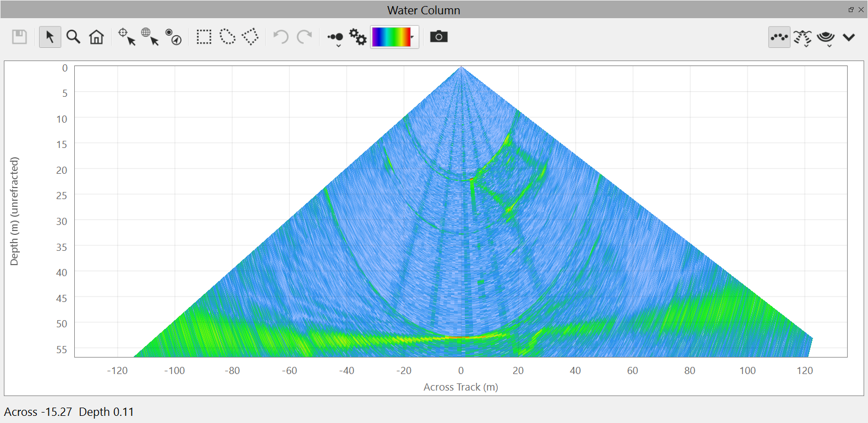Image resolution: width=868 pixels, height=423 pixels.
Task: Click the compass navigation point tool
Action: click(173, 37)
